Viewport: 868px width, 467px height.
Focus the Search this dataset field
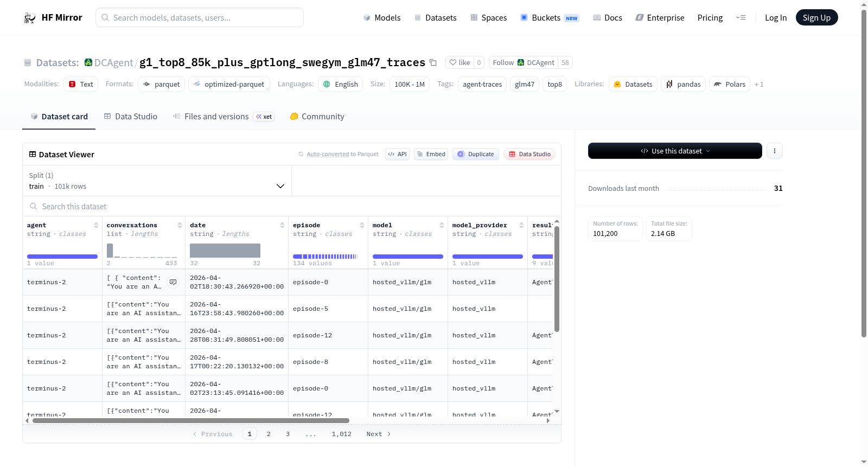[x=292, y=207]
